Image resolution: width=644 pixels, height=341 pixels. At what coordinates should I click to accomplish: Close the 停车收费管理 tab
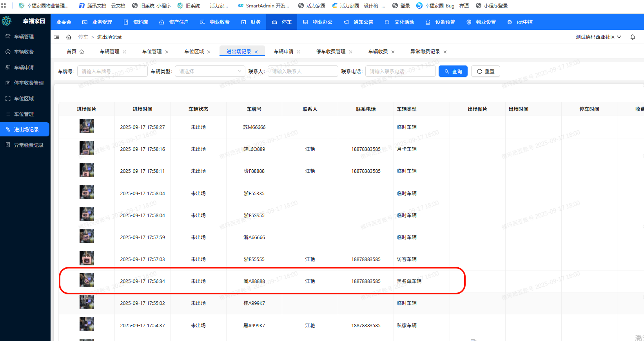pyautogui.click(x=350, y=52)
